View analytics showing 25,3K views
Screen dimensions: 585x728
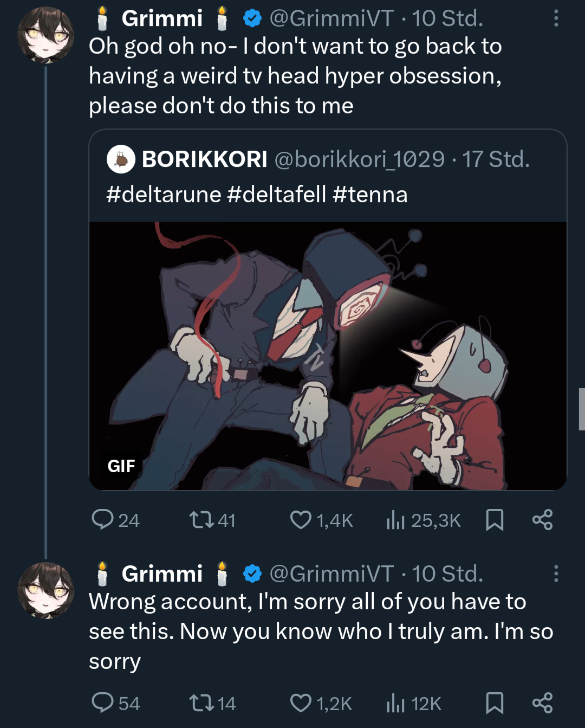(x=396, y=520)
